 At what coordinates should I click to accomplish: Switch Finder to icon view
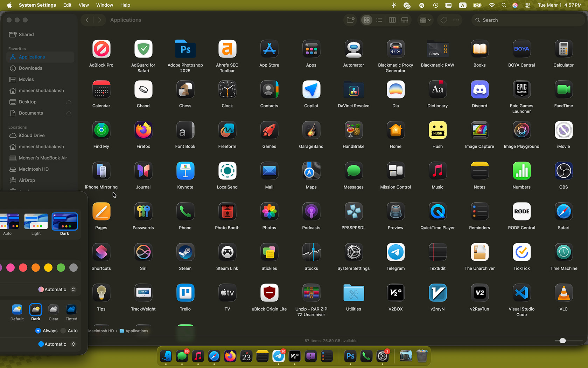coord(367,20)
